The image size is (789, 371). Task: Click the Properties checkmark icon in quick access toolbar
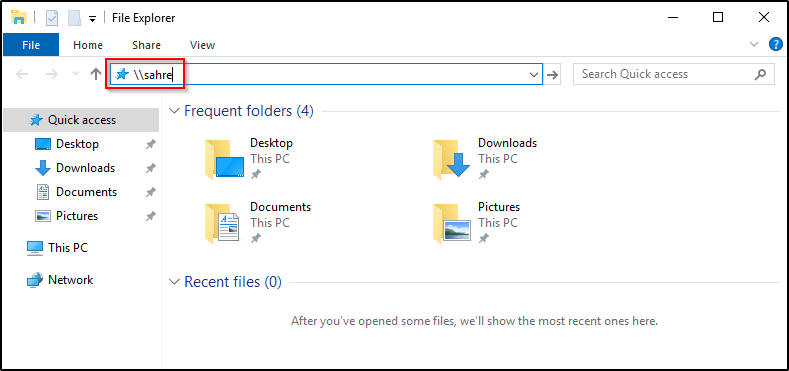pos(52,18)
